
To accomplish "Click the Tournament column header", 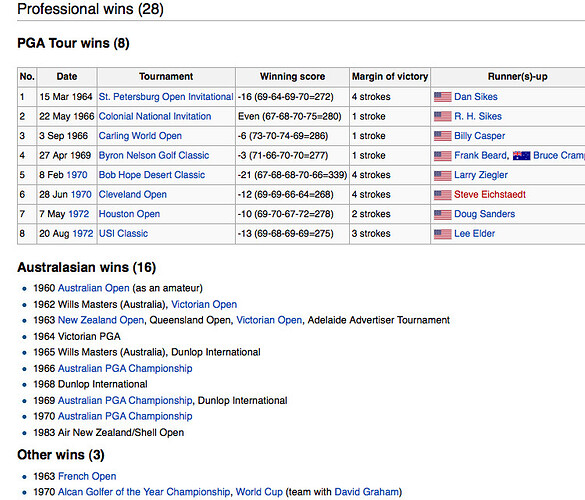I will click(166, 77).
